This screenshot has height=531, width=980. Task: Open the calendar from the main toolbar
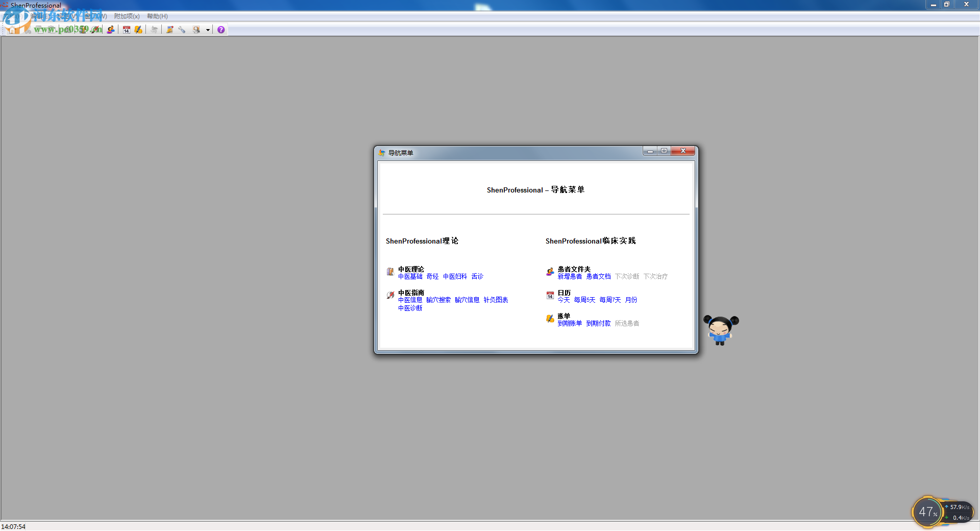click(x=127, y=30)
